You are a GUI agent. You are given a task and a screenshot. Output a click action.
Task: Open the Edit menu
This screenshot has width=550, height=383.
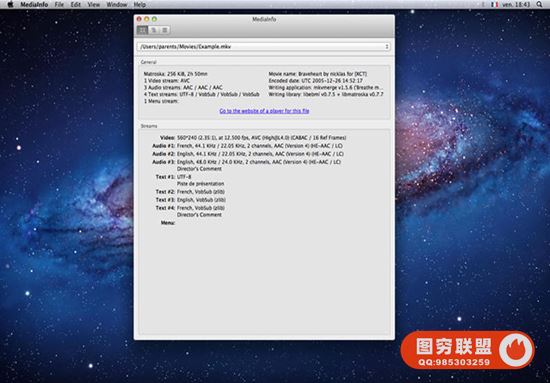(x=75, y=5)
